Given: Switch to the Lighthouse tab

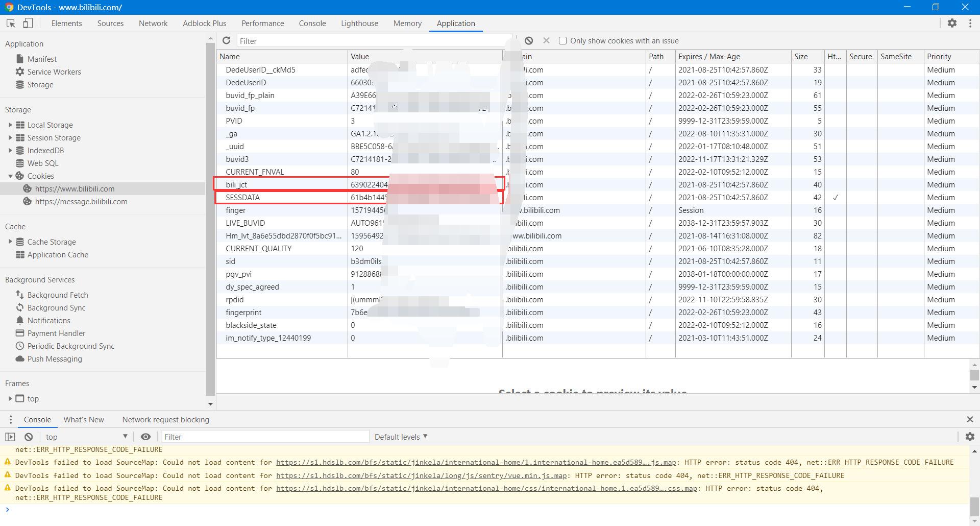Looking at the screenshot, I should [x=359, y=23].
